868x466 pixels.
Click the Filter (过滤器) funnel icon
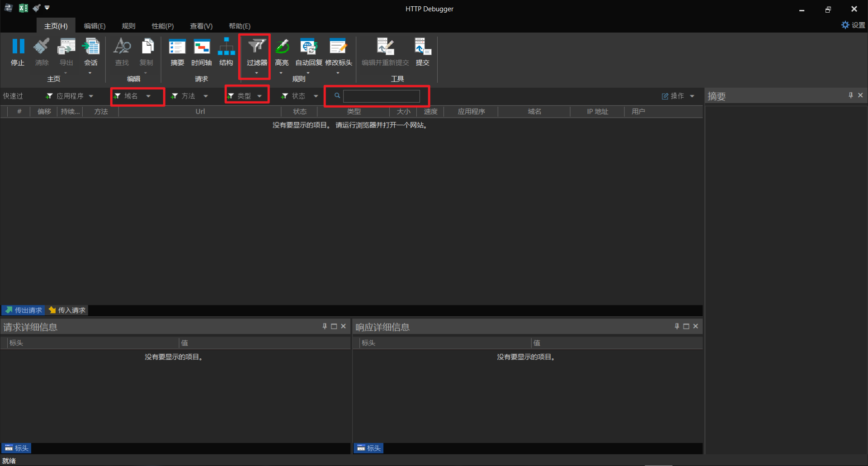point(256,47)
